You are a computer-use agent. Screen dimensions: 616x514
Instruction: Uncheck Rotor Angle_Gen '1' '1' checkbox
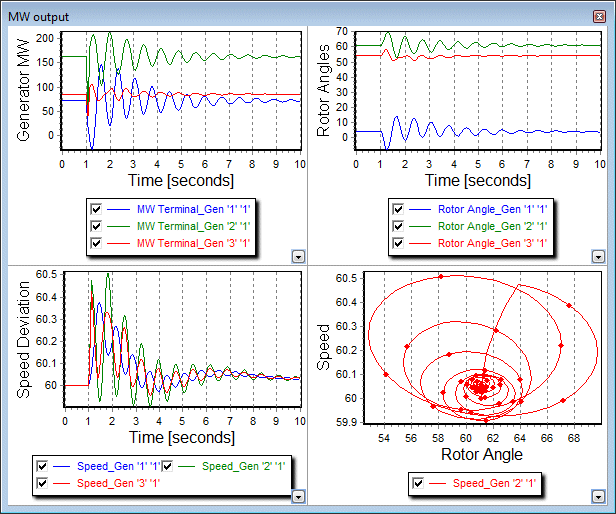click(398, 209)
